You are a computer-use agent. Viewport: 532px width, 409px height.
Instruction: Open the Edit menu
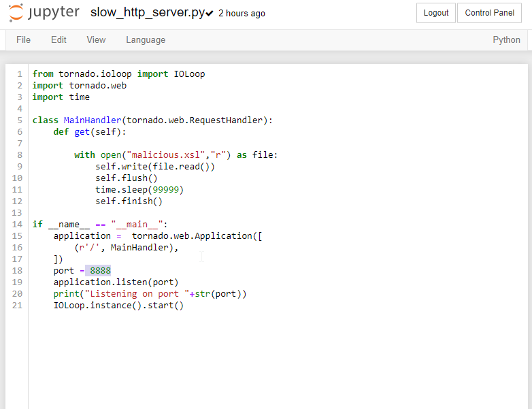pos(59,39)
